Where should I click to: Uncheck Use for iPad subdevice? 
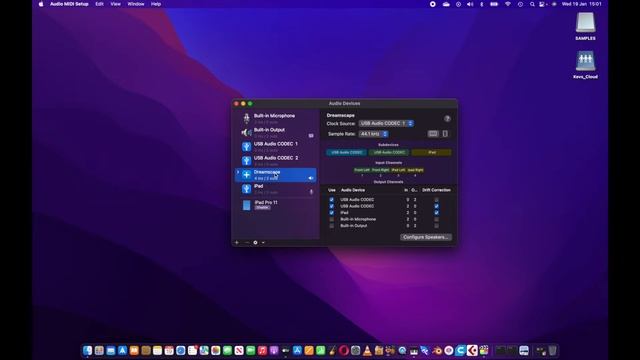click(331, 213)
